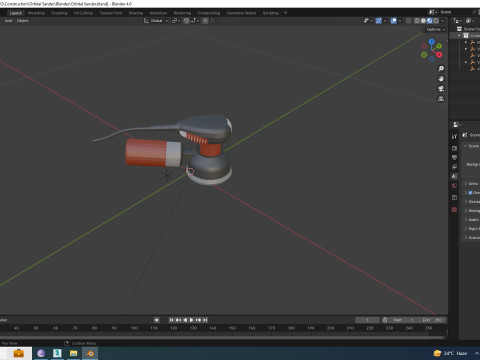Screen dimensions: 480x360
Task: Open the Render properties tab
Action: pos(454,148)
